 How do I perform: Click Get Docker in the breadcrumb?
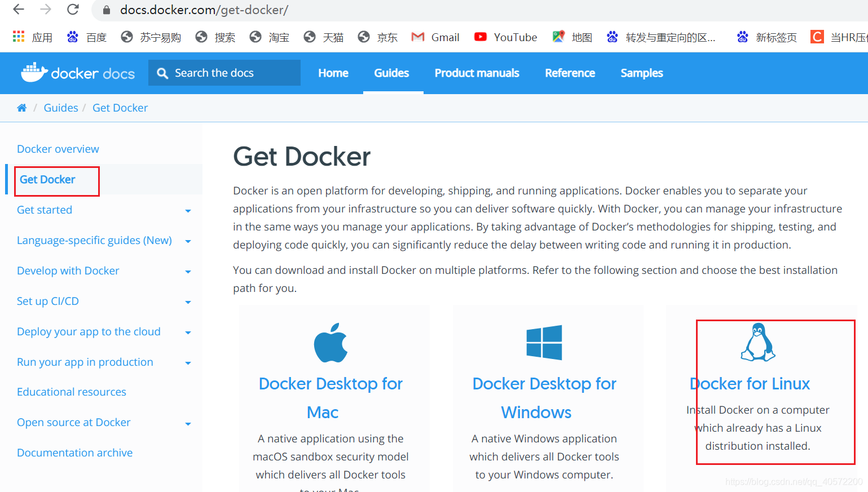[120, 108]
